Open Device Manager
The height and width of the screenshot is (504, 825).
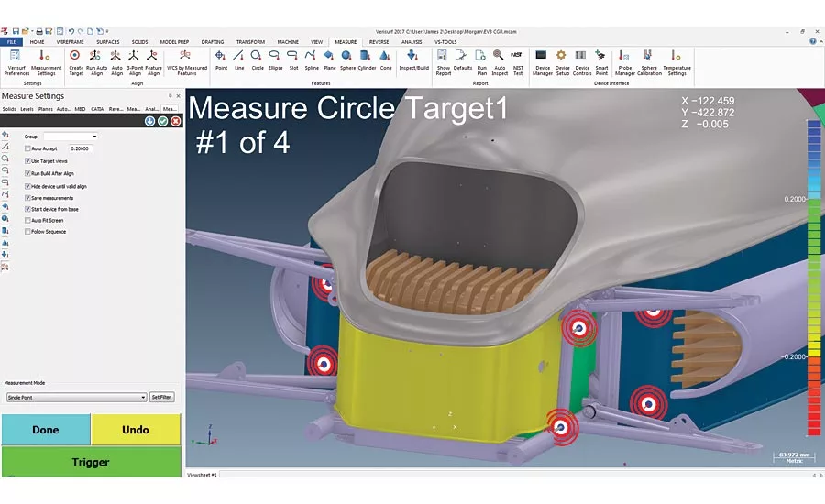[542, 63]
